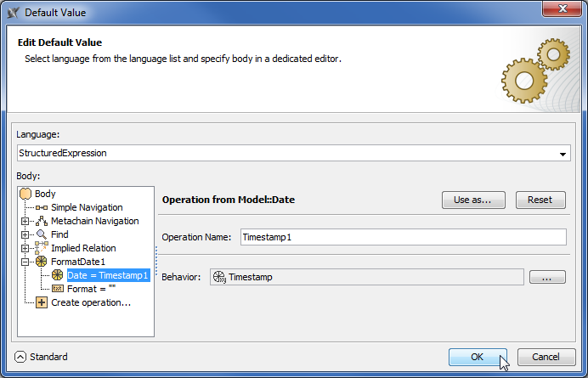Click the FormatDate1 operation icon
The height and width of the screenshot is (378, 588).
[x=42, y=262]
